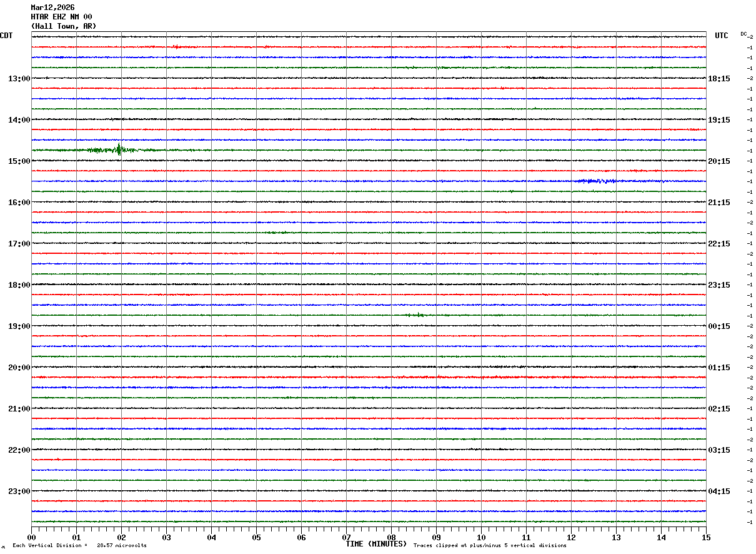The image size is (756, 554).
Task: Select the 17:00 CDT time label
Action: click(19, 244)
